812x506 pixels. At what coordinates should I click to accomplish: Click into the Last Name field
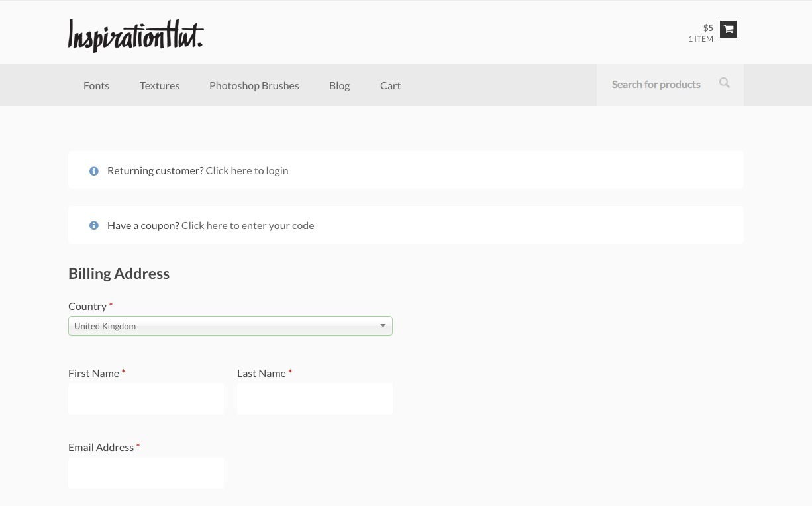point(315,399)
